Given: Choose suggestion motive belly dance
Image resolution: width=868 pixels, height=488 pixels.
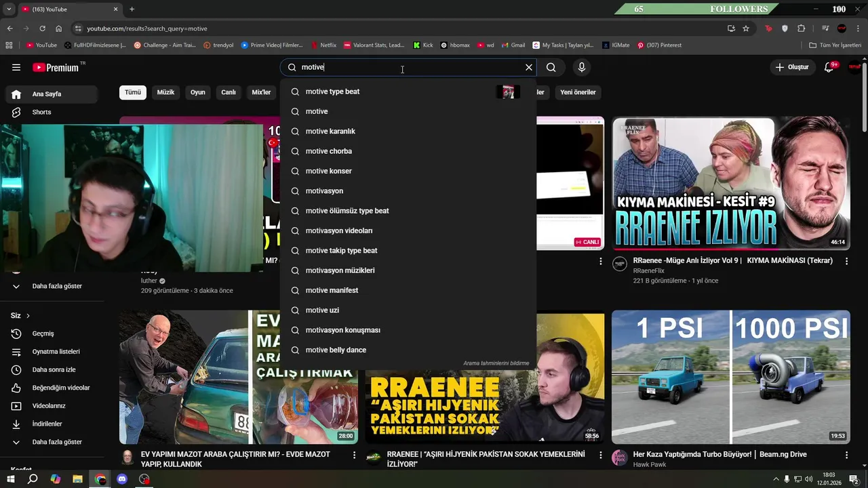Looking at the screenshot, I should pyautogui.click(x=407, y=350).
